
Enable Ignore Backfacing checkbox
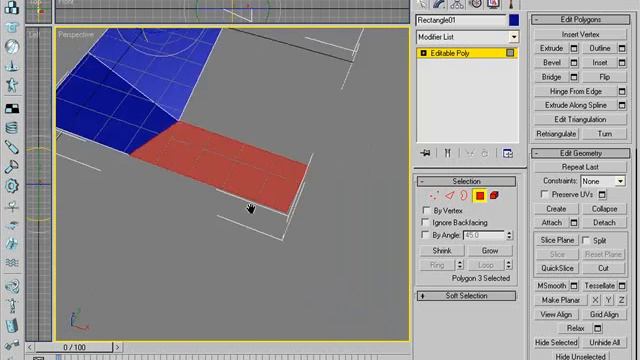(425, 222)
